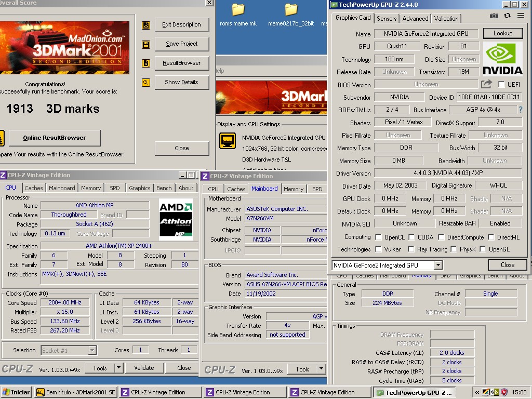Click the first CPU-Z window title icon
Screen dimensions: 532x399
pyautogui.click(x=3, y=175)
